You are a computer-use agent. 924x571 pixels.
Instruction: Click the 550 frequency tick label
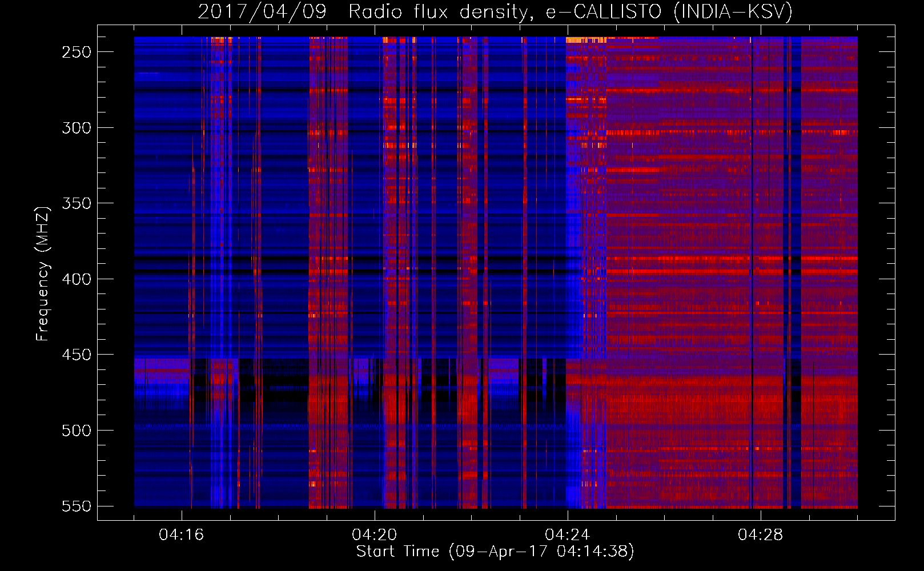[x=77, y=506]
